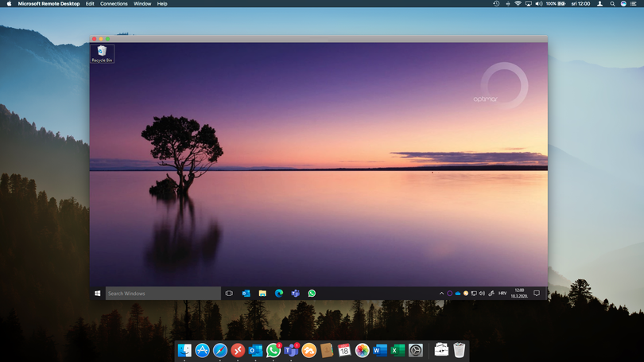Open the Windows Start menu
This screenshot has height=362, width=644.
97,294
